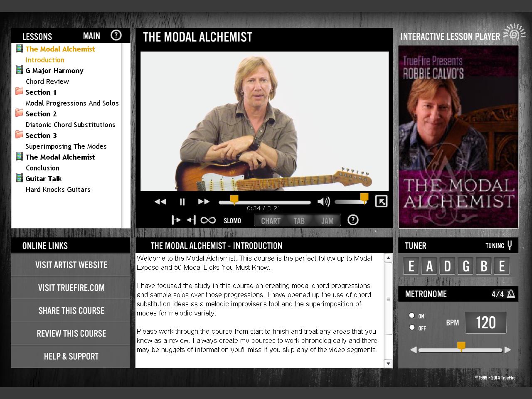Screen dimensions: 532x399
Task: Open Chord Review lesson
Action: click(47, 81)
